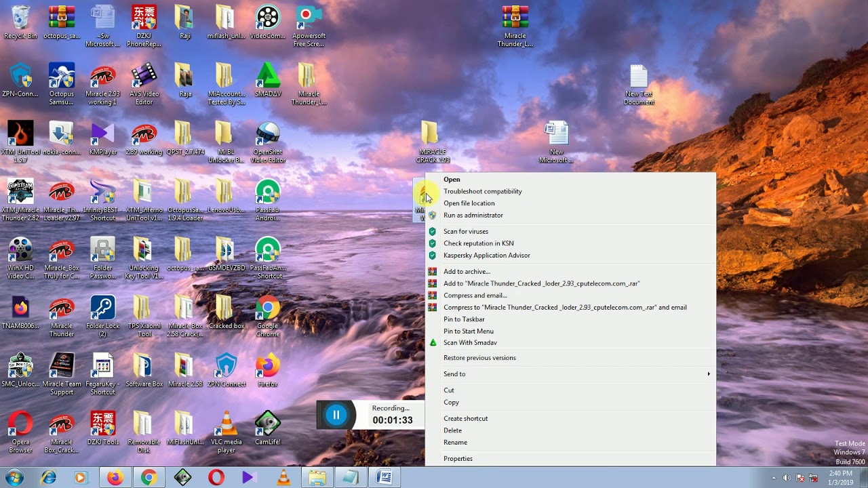Screen dimensions: 868x488
Task: Select QPST_2.7.474 folder icon
Action: (x=184, y=138)
